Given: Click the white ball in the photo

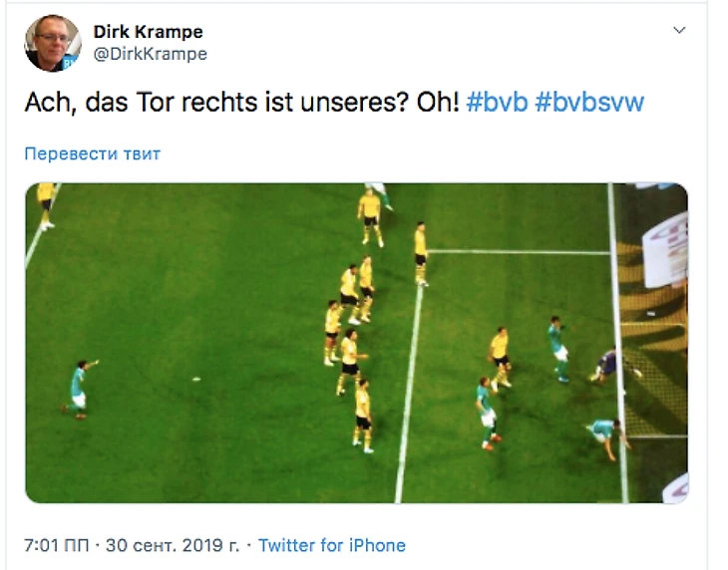Looking at the screenshot, I should click(196, 380).
